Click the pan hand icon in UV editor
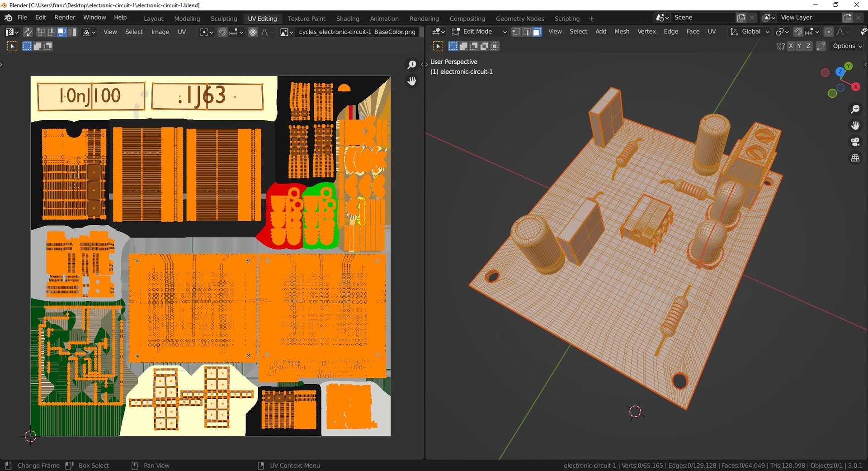Screen dimensions: 868x471 [411, 81]
